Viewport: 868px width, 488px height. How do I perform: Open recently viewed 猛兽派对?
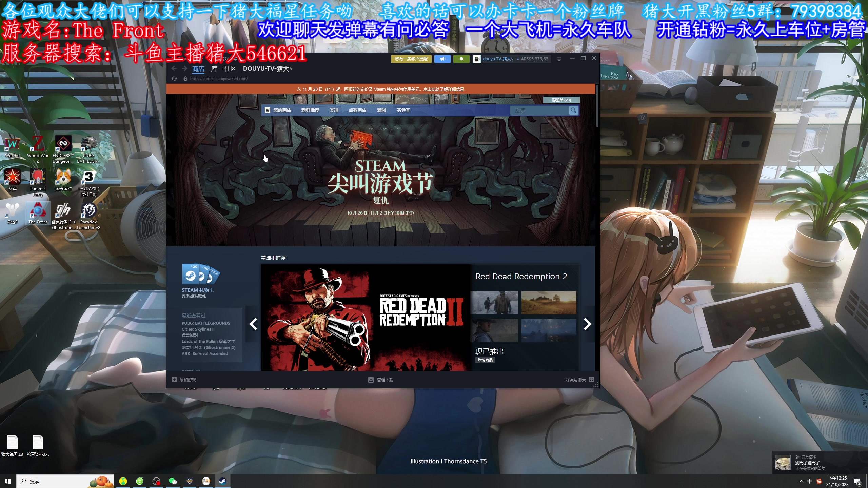190,335
